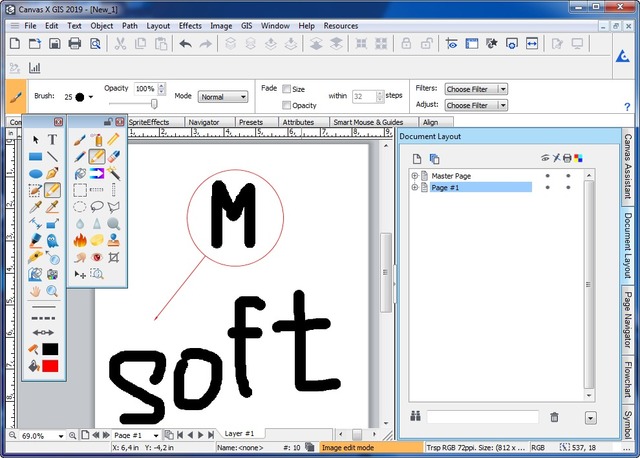Open the Effects menu
This screenshot has width=640, height=458.
[190, 24]
